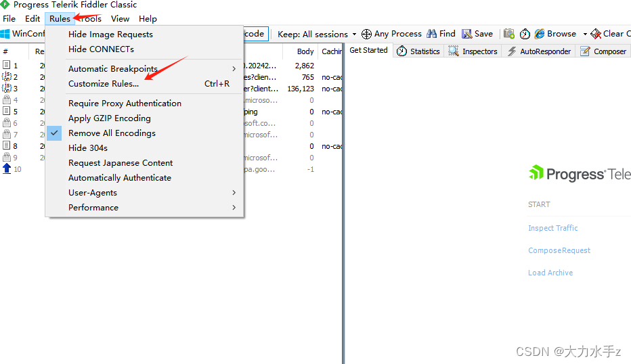Click the Save toolbar icon
Screen dimensions: 631x364
point(466,34)
